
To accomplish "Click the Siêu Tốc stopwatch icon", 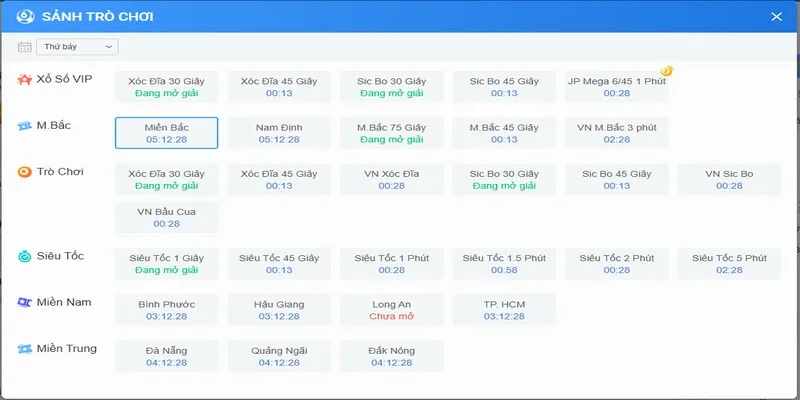I will [24, 257].
